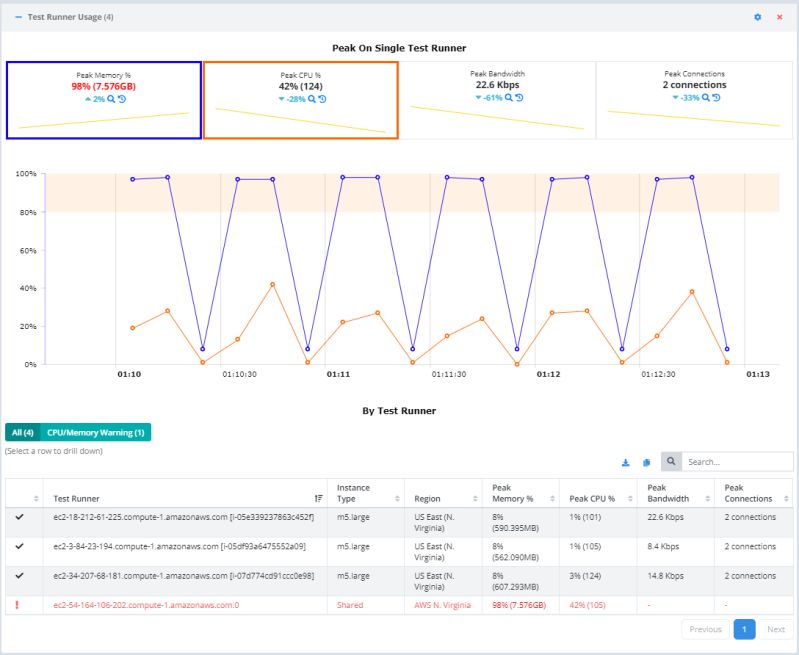Select row ec2-18-212-61-225 test runner

click(x=399, y=522)
